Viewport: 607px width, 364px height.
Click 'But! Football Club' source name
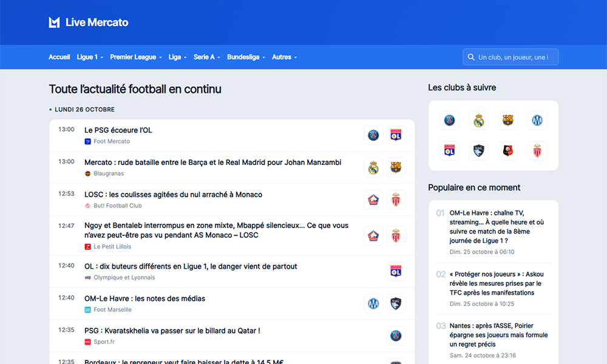pos(118,206)
